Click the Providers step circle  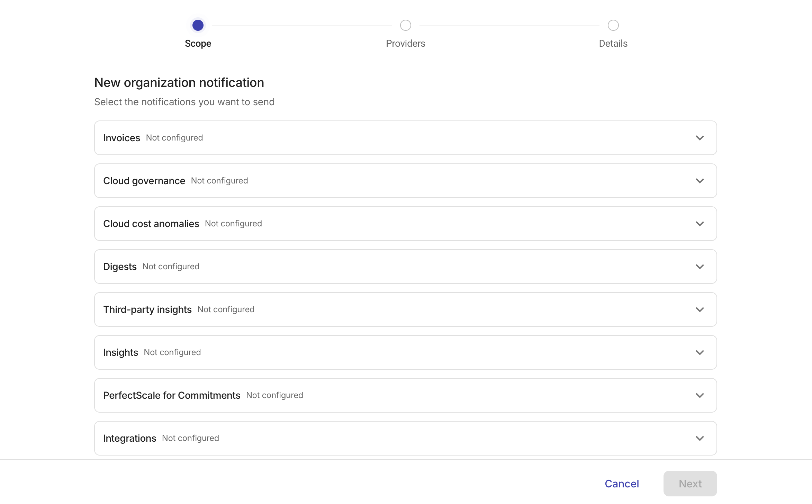point(406,25)
